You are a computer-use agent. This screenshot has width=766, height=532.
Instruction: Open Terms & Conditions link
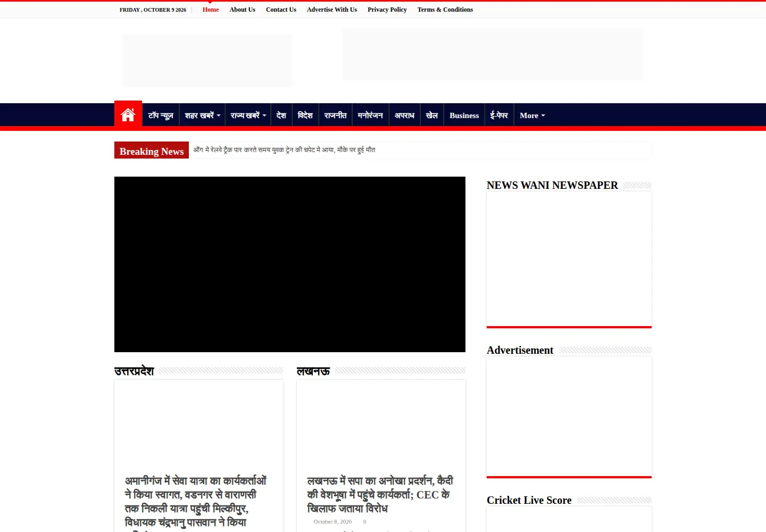(445, 10)
